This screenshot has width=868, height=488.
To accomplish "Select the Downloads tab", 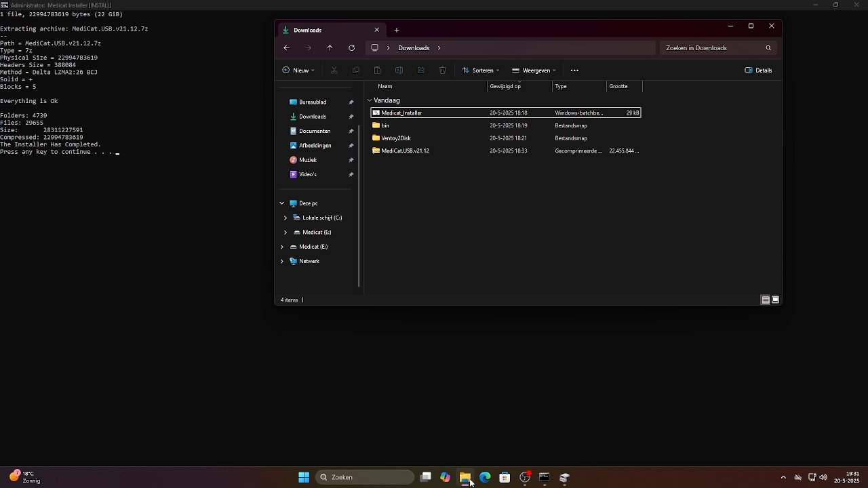I will coord(330,30).
